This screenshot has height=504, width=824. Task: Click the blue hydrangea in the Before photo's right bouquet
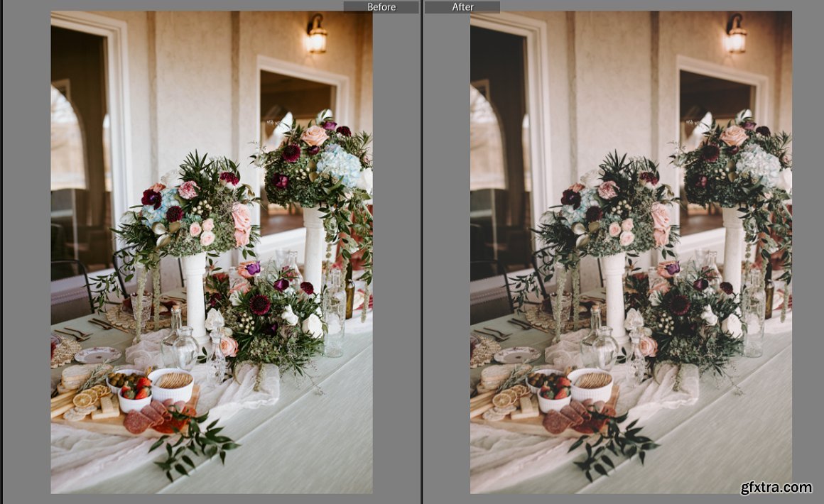click(339, 164)
